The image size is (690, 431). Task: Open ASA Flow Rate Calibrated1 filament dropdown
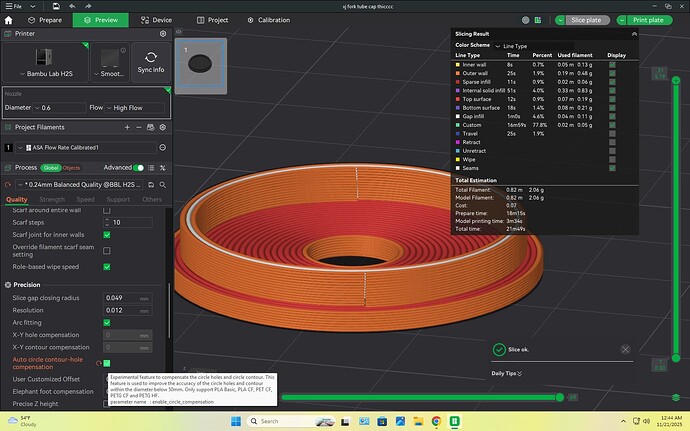(x=86, y=147)
